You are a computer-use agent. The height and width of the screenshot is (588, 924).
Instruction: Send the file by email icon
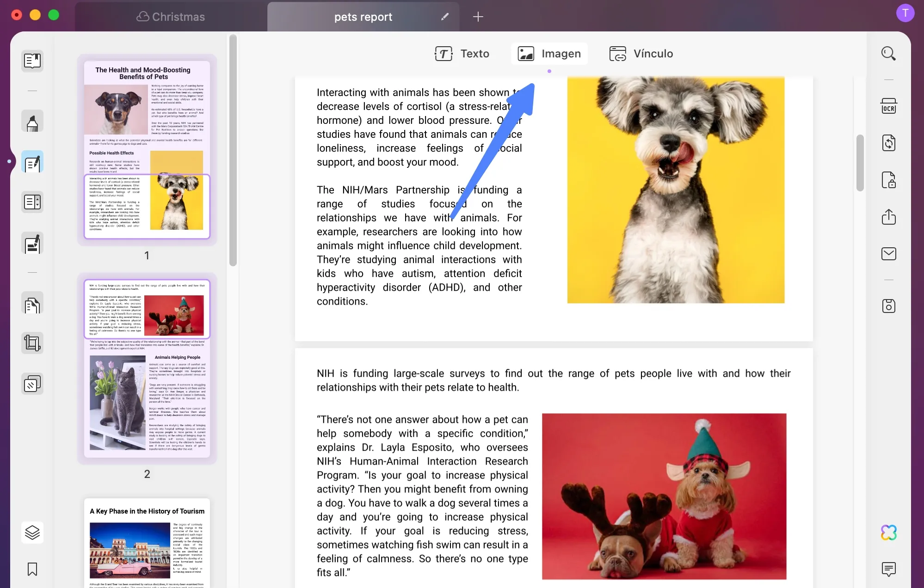(888, 254)
